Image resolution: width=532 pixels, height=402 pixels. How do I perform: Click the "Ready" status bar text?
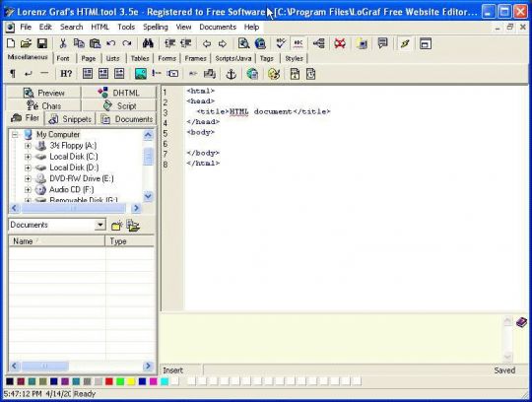point(85,394)
